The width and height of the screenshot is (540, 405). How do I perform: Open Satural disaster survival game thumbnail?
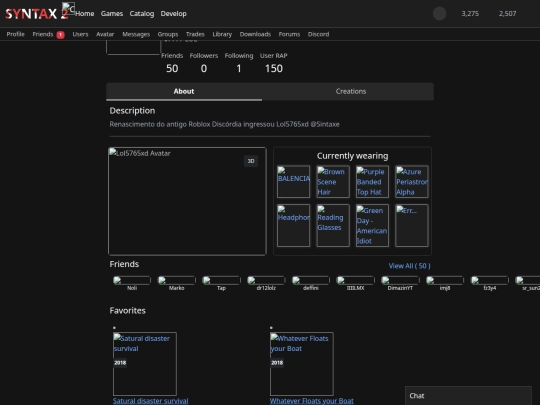(145, 364)
